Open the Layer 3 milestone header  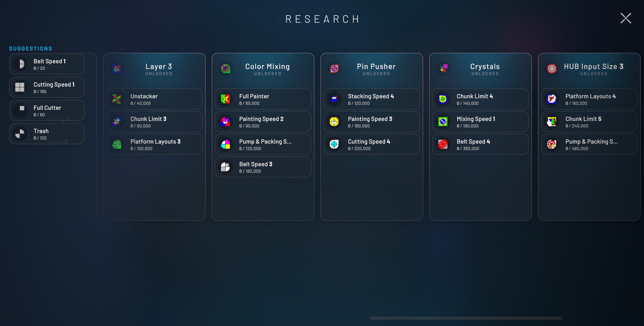pyautogui.click(x=154, y=69)
